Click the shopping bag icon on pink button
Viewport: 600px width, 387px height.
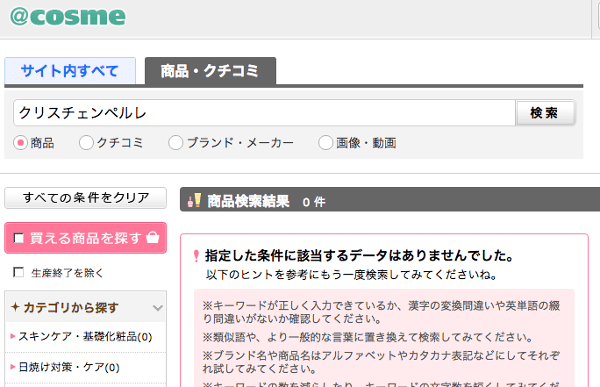pyautogui.click(x=153, y=237)
